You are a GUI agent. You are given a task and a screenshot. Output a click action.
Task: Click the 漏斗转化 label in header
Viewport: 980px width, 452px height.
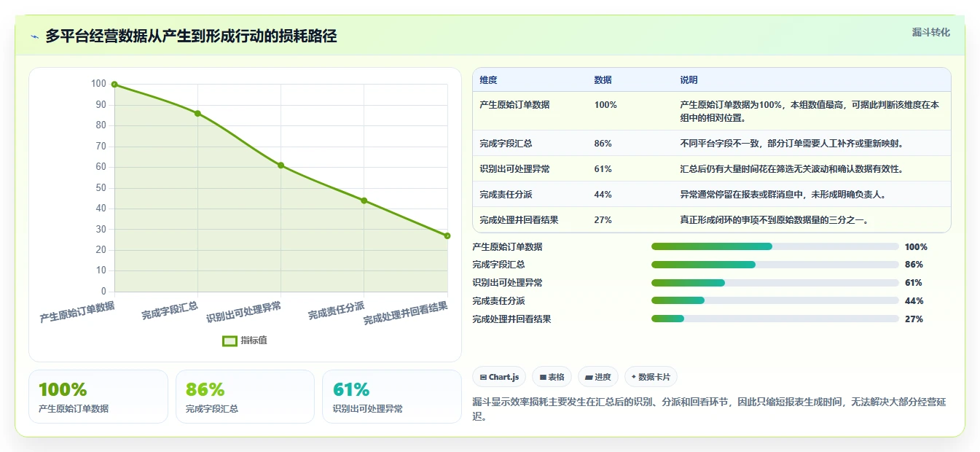pyautogui.click(x=931, y=33)
